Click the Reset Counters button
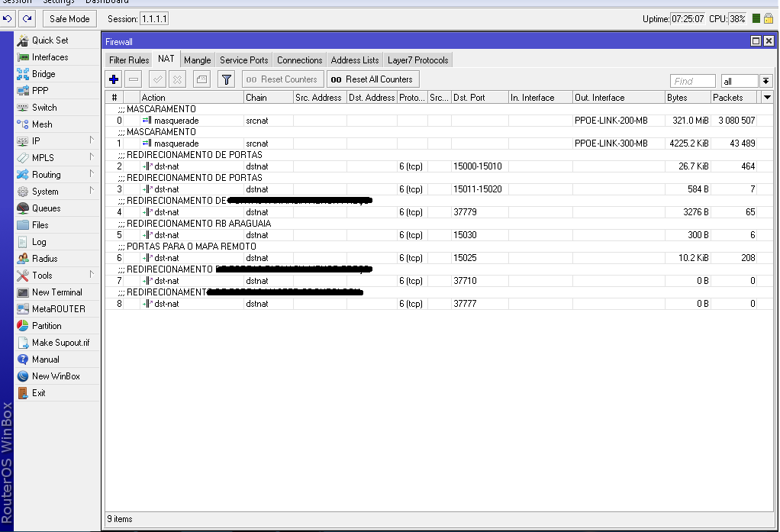The height and width of the screenshot is (532, 780). 282,79
